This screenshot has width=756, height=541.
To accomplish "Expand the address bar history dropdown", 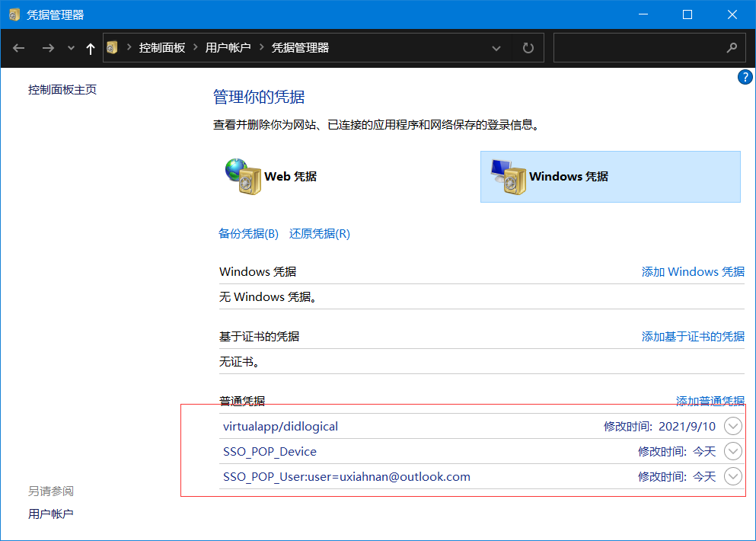I will 496,48.
